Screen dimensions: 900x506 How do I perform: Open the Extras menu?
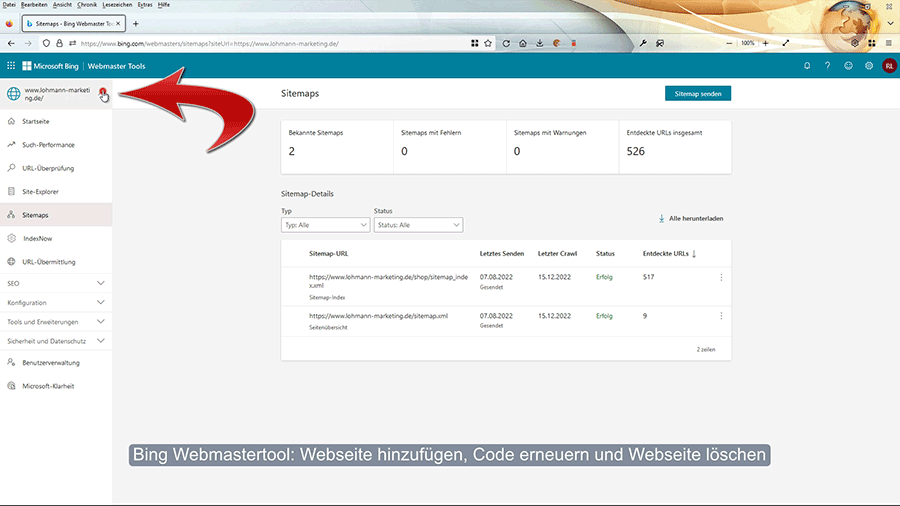coord(145,5)
